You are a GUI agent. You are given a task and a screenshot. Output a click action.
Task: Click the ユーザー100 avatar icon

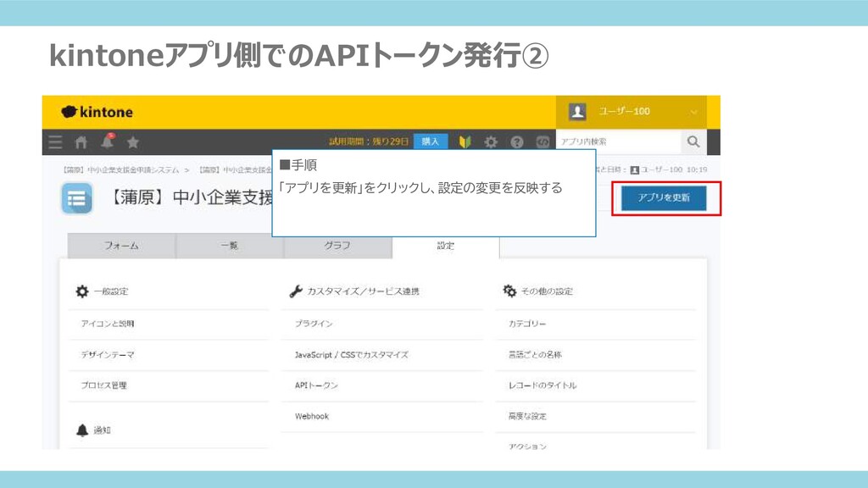point(577,112)
